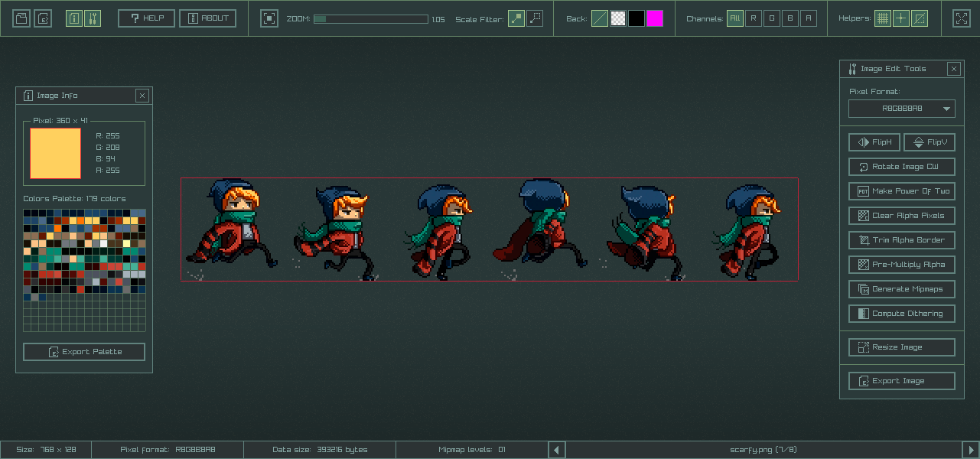Toggle the pixel grid helper
Viewport: 980px width, 459px height.
coord(883,18)
